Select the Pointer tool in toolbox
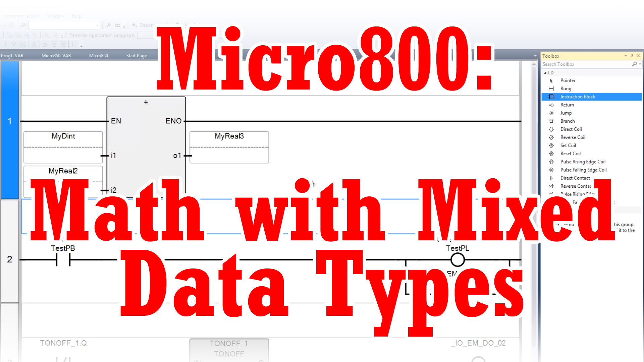This screenshot has width=644, height=362. (x=568, y=80)
